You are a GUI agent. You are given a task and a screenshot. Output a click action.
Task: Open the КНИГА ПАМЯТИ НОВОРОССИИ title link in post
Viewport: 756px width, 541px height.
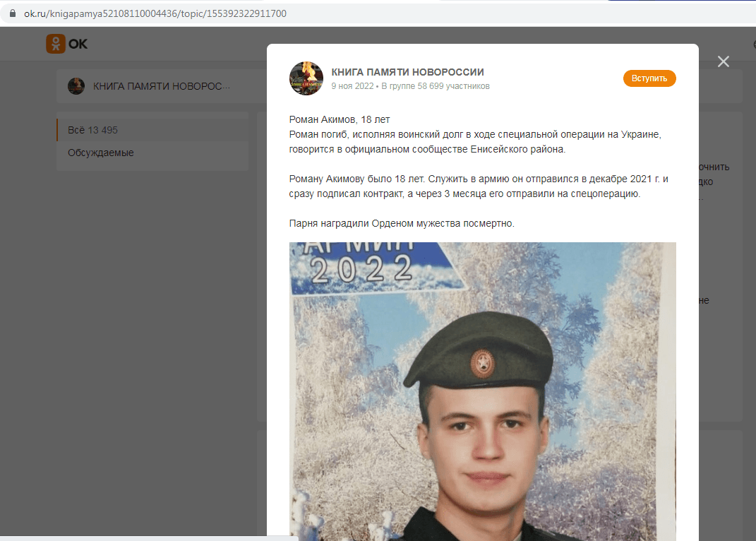pos(407,72)
